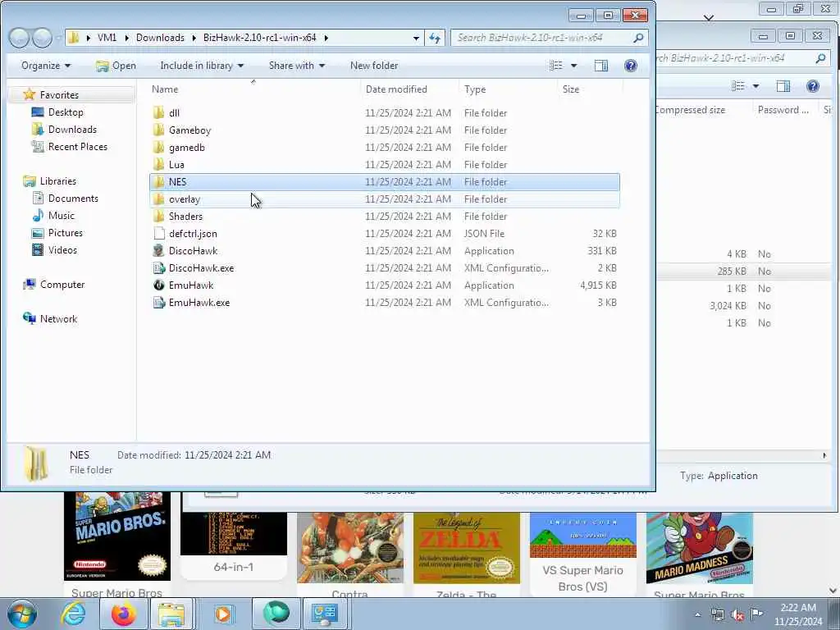Click the VM1 breadcrumb segment
The height and width of the screenshot is (630, 840).
tap(107, 38)
